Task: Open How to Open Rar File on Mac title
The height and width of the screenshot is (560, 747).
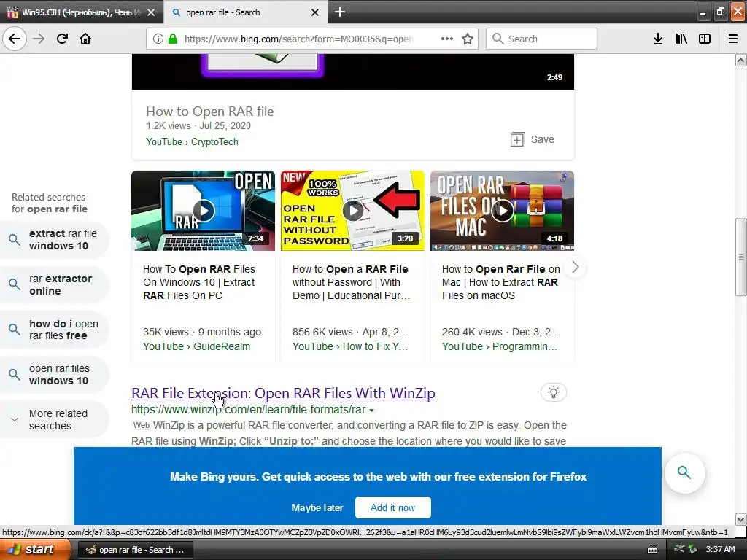Action: (x=500, y=282)
